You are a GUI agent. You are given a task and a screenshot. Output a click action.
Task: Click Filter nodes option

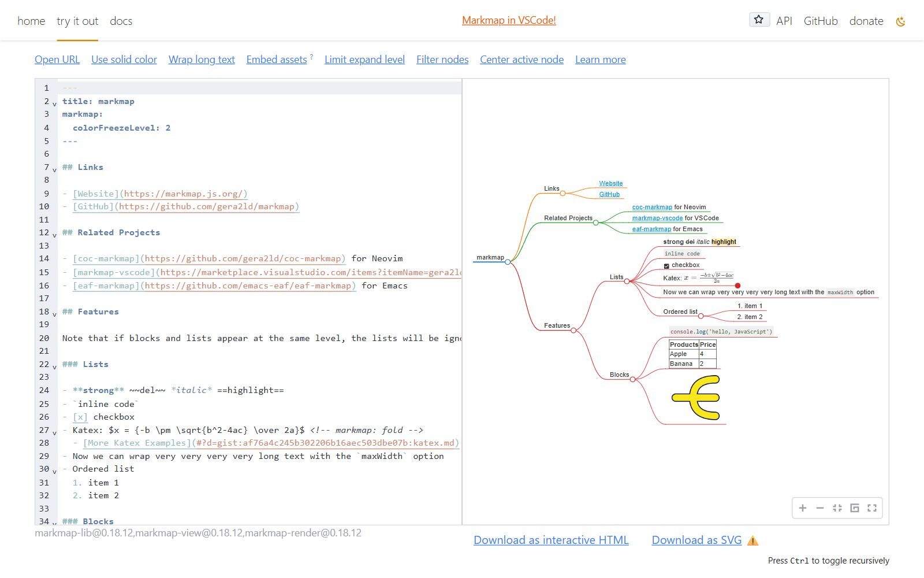click(442, 60)
